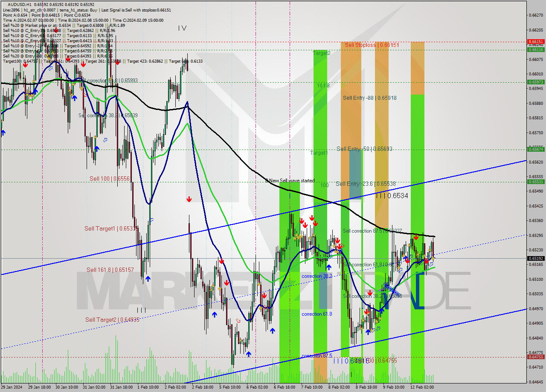Click the 'I I I 0.64815' wave label
This screenshot has width=546, height=392.
coord(351,360)
